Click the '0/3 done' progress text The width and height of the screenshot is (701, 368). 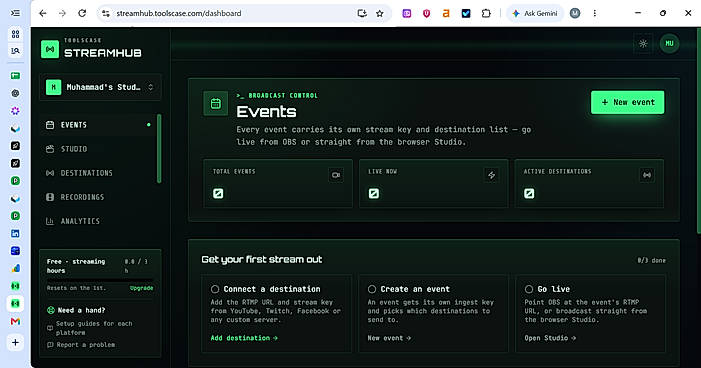(x=651, y=260)
